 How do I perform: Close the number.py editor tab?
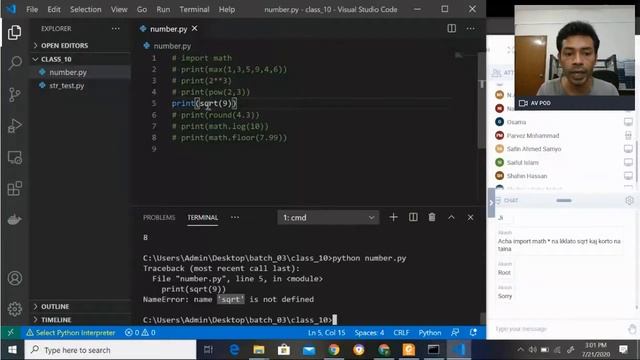coord(195,29)
